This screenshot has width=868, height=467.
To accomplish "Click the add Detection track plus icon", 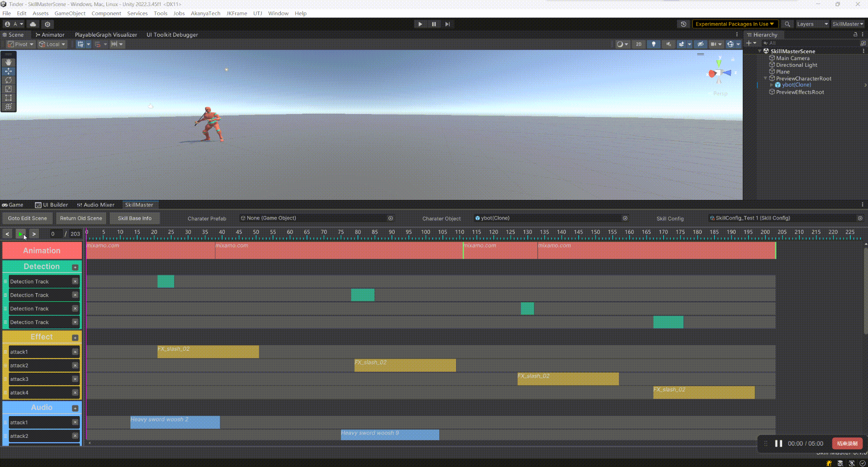I will 75,267.
